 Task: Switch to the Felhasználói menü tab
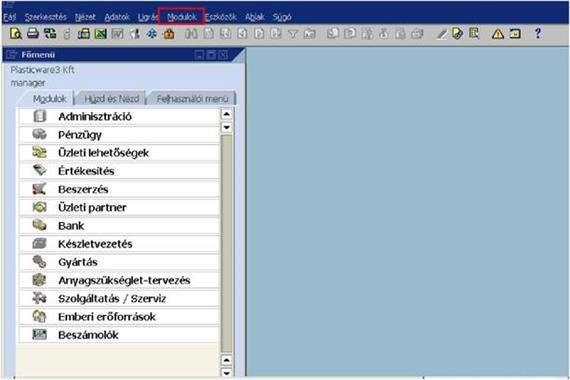[x=192, y=99]
